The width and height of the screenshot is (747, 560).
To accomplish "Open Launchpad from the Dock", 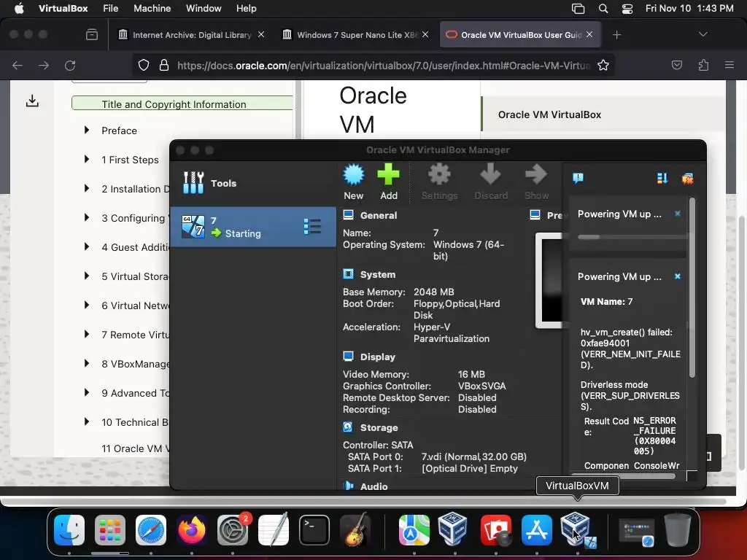I will [x=110, y=530].
